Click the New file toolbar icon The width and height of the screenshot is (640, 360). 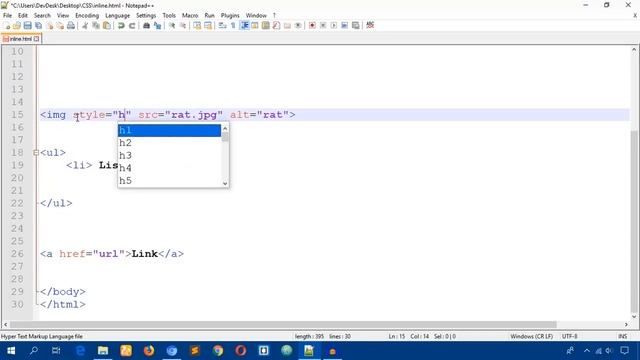pos(7,26)
